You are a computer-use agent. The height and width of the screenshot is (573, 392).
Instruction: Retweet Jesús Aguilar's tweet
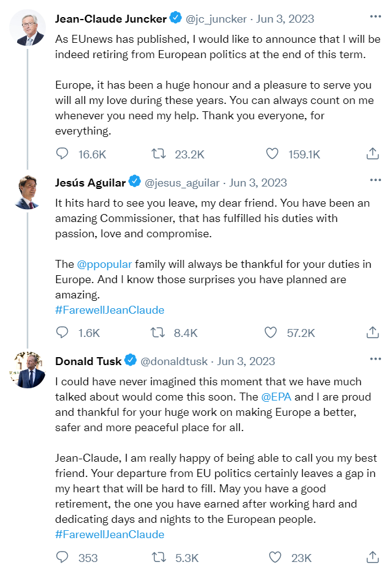click(158, 333)
